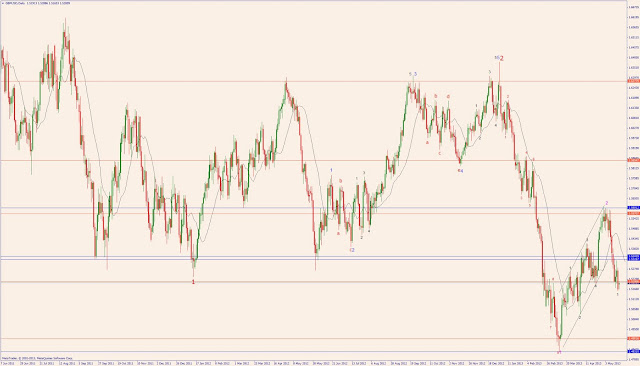Click the 17 Jan 2012 date on the time axis
The height and width of the screenshot is (366, 640).
(203, 363)
